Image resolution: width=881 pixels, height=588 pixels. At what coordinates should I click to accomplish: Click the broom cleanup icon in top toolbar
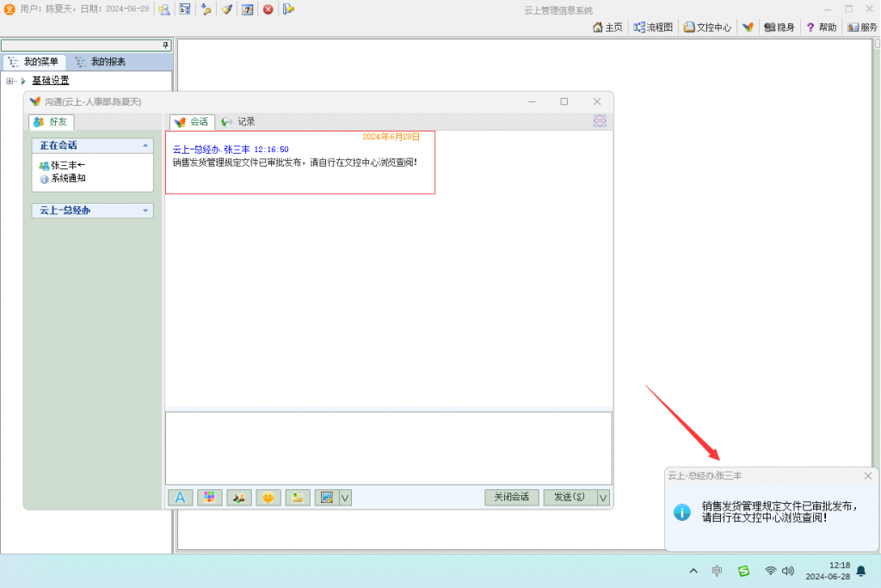tap(226, 9)
